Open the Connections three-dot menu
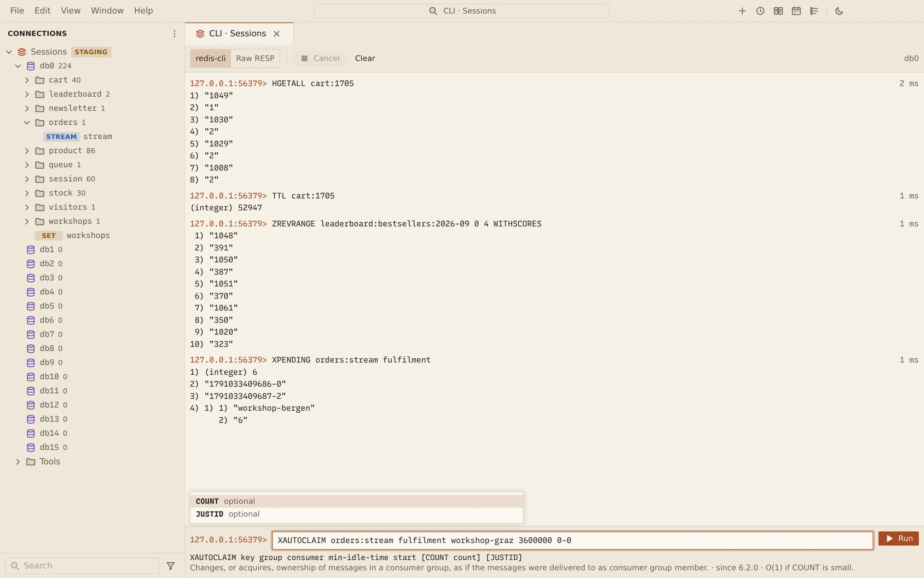Screen dimensions: 924x578 [174, 34]
